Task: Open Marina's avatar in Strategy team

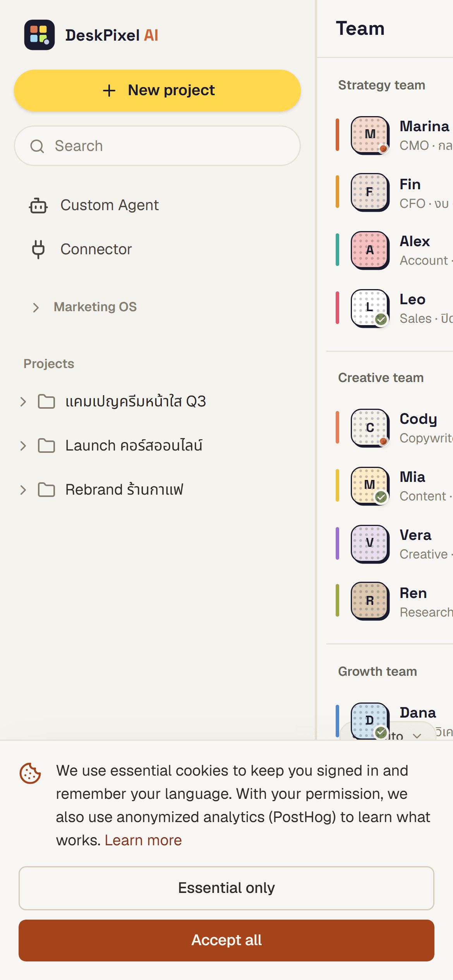Action: (370, 135)
